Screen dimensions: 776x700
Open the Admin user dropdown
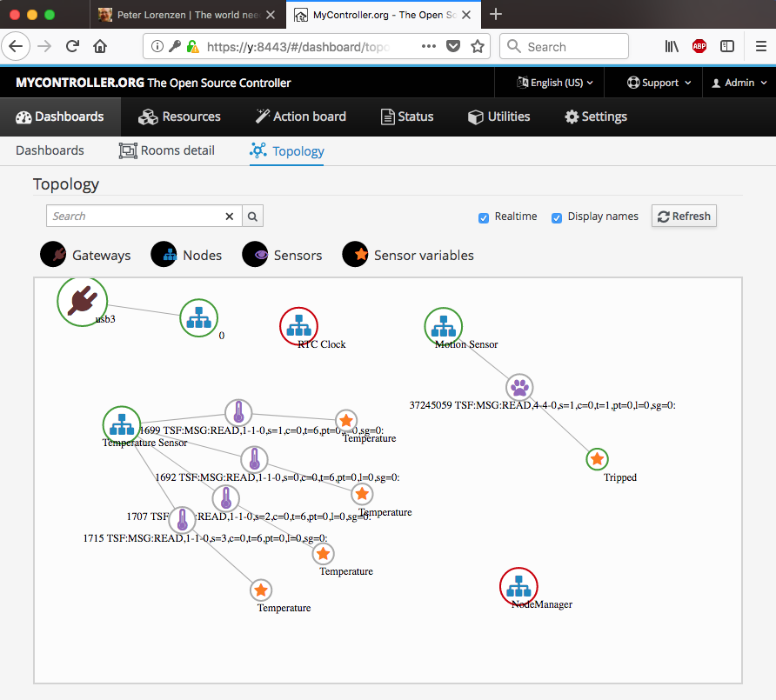739,83
